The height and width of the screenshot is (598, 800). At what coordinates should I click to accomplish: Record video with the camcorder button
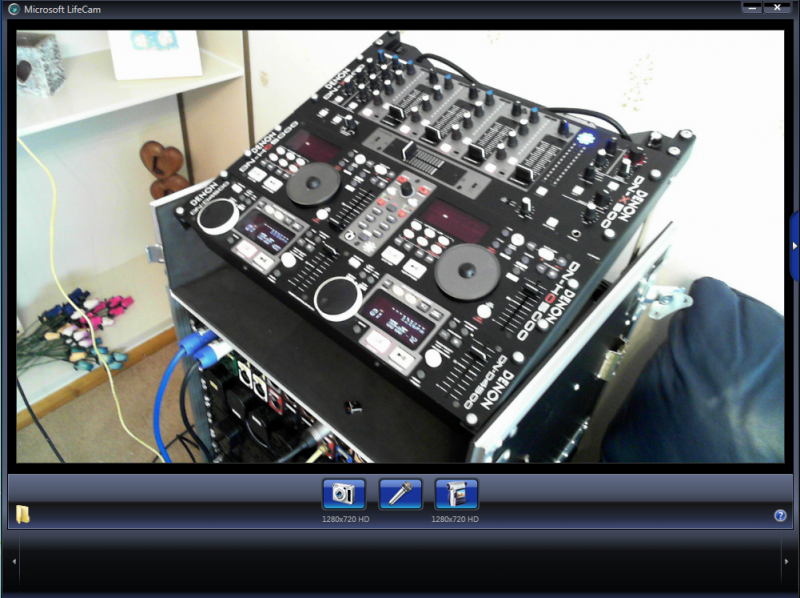click(x=457, y=493)
